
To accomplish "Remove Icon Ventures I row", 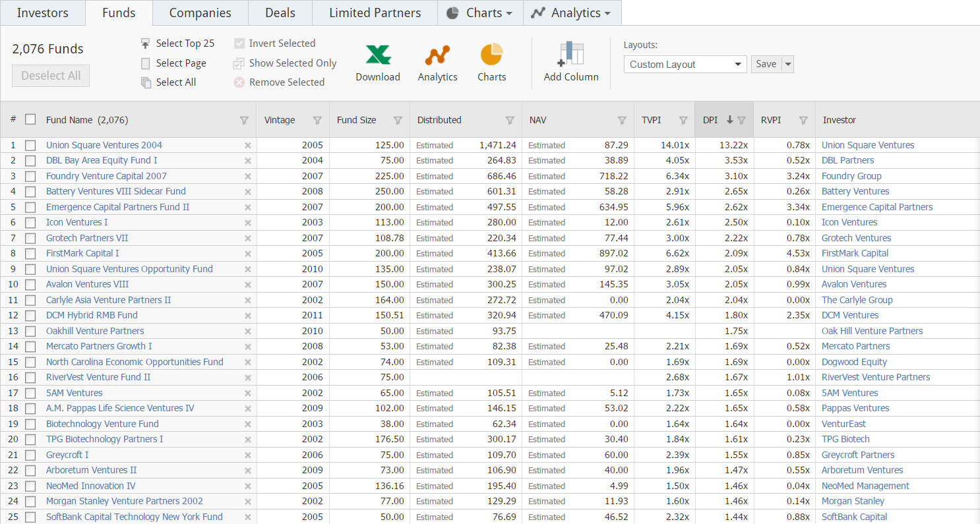I will coord(248,223).
